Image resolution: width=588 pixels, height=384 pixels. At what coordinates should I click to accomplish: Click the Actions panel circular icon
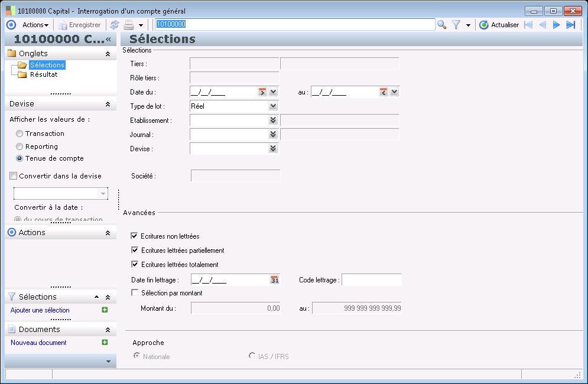click(x=12, y=232)
